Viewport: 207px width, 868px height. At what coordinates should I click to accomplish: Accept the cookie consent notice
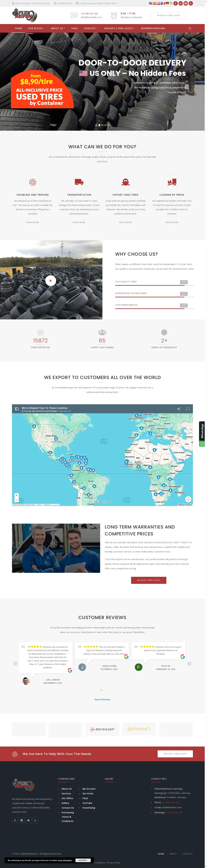83,860
